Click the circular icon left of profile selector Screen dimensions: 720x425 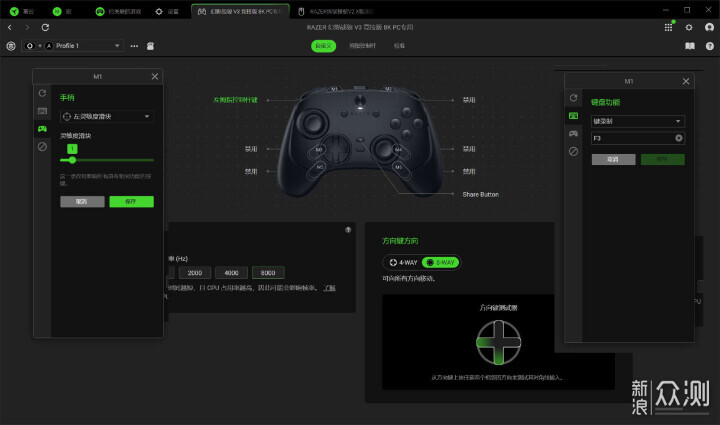click(11, 46)
